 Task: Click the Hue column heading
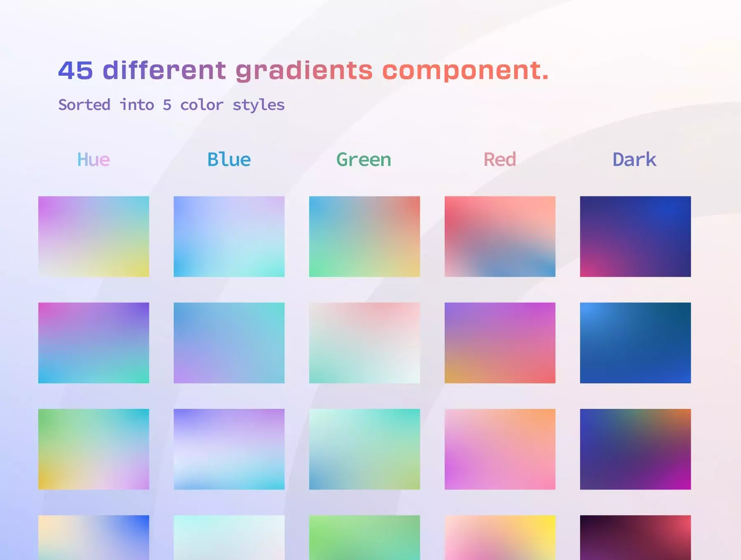[x=93, y=159]
